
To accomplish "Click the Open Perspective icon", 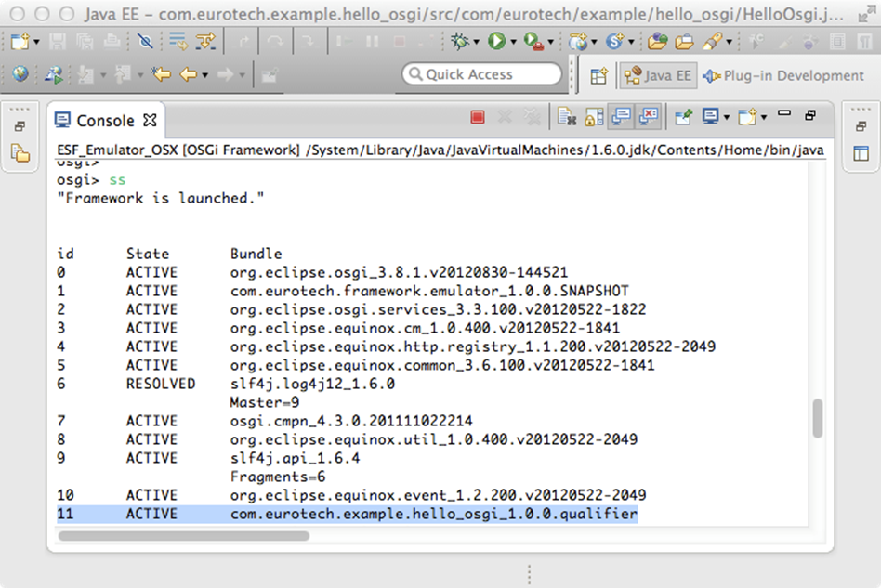I will (x=598, y=75).
